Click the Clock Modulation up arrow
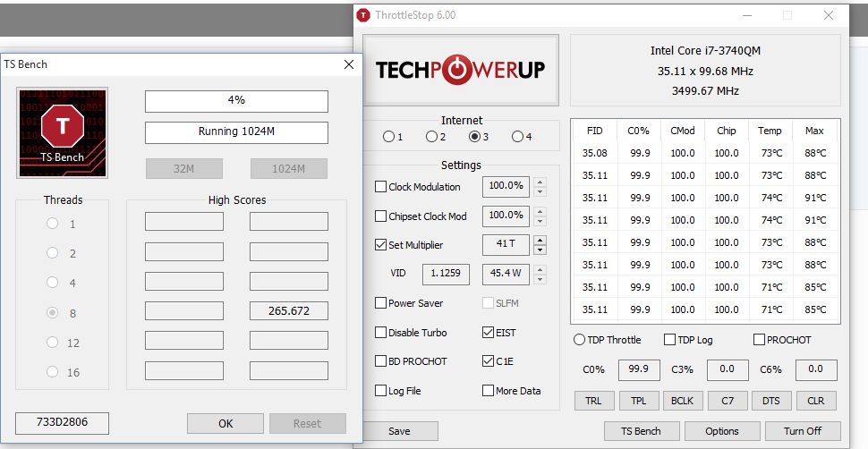This screenshot has width=868, height=449. (x=540, y=182)
